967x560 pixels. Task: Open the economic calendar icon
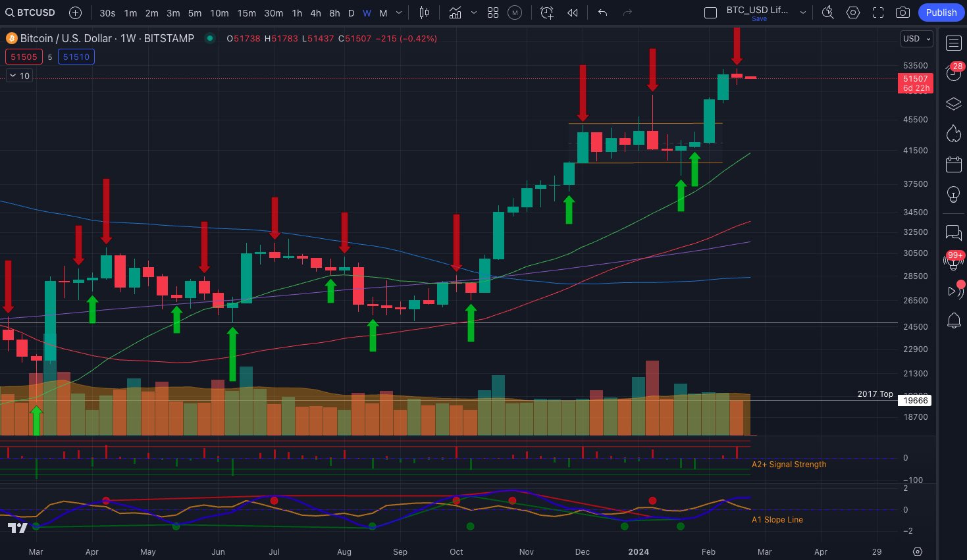click(954, 165)
